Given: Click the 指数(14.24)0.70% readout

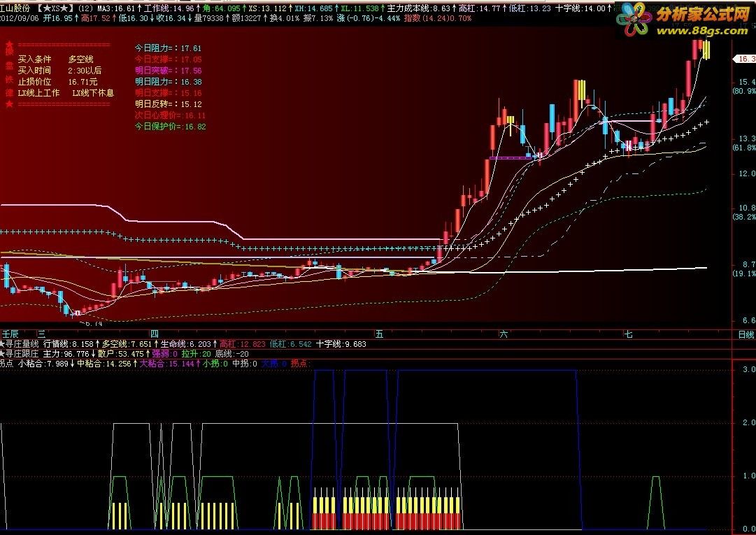Looking at the screenshot, I should (438, 18).
